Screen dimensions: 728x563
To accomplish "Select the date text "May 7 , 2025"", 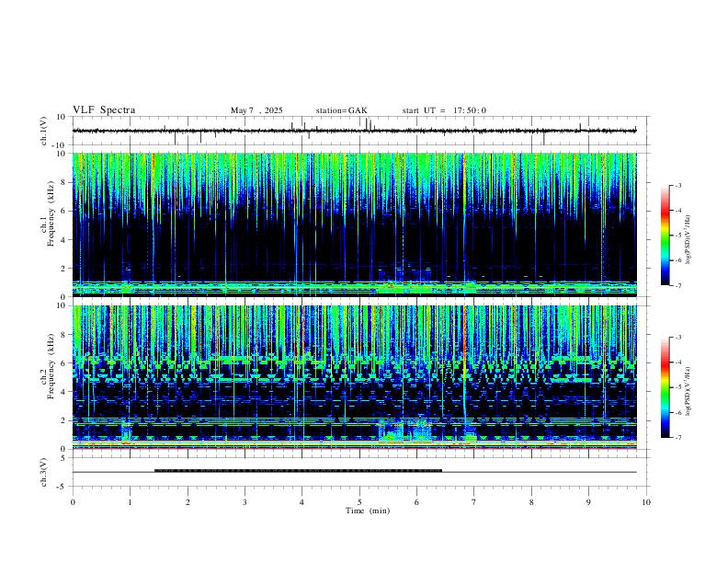I will 256,110.
